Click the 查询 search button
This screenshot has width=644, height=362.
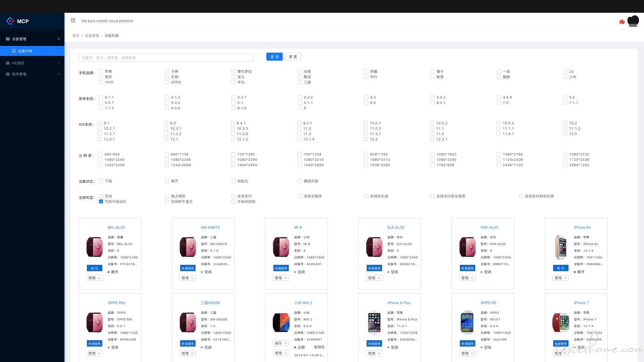tap(274, 57)
